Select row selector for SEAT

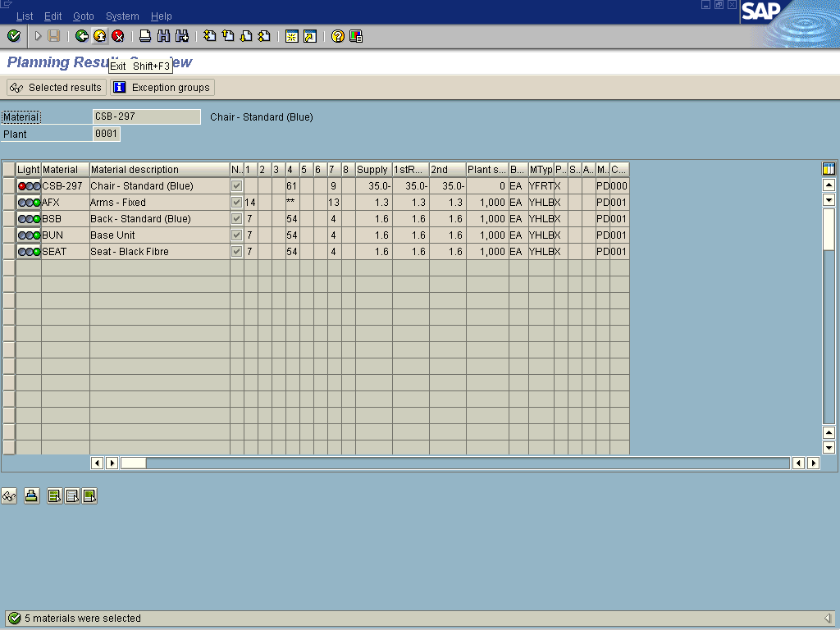pos(9,251)
